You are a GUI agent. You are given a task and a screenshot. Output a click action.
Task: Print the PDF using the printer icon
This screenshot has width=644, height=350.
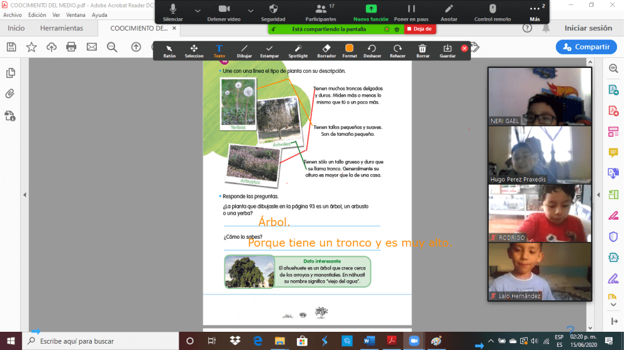pos(71,46)
